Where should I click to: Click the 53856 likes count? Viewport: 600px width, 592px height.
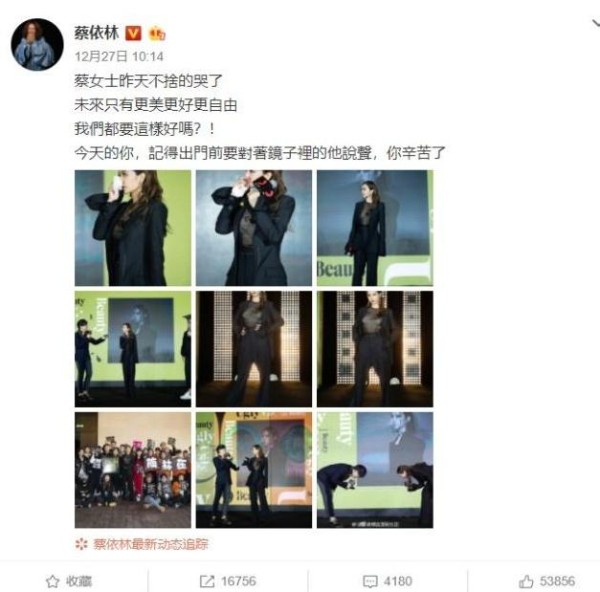[x=557, y=581]
